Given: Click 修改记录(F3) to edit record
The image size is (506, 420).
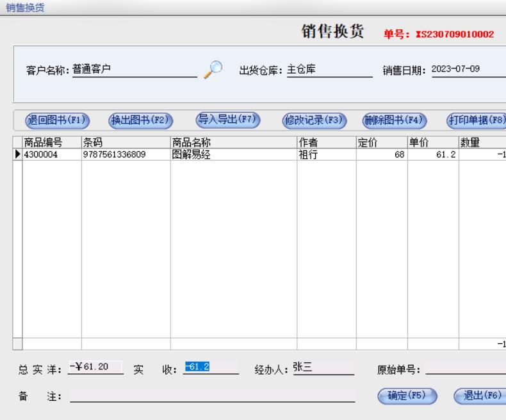Looking at the screenshot, I should coord(314,120).
